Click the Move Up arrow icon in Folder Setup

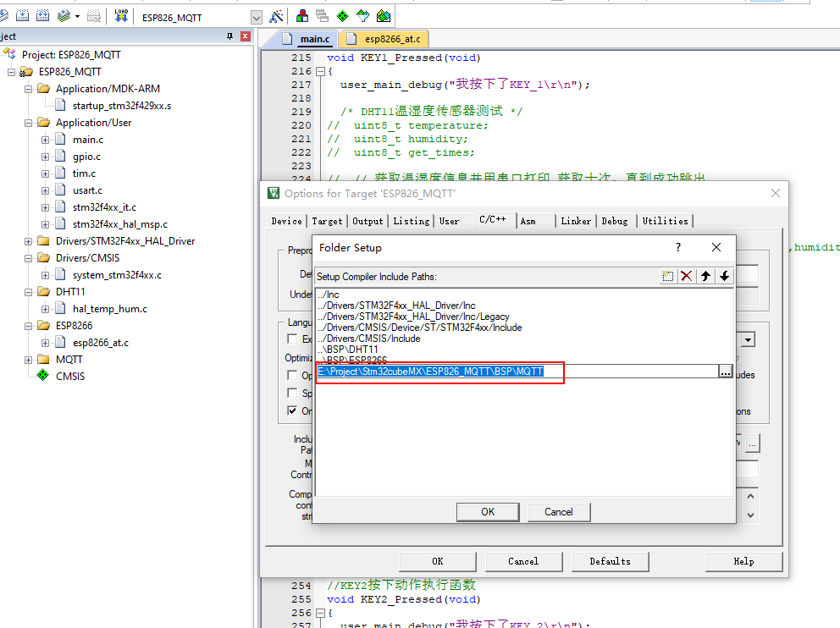point(705,276)
